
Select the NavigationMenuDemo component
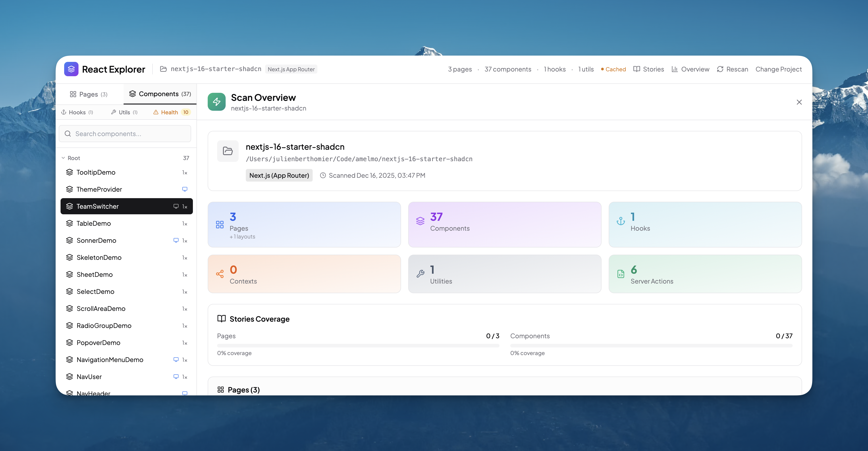(x=110, y=360)
